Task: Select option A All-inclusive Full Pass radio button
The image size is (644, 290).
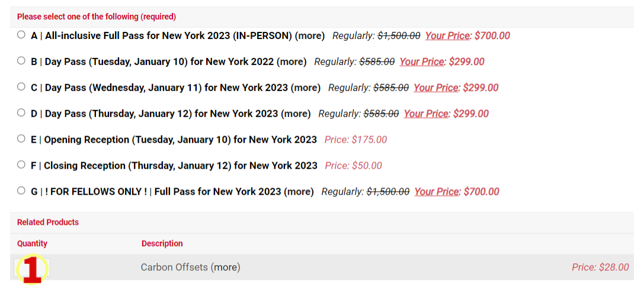Action: tap(21, 34)
